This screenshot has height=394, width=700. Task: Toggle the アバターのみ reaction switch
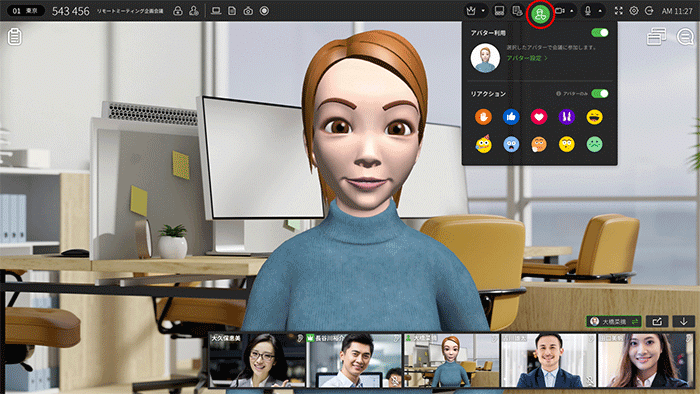[x=600, y=93]
